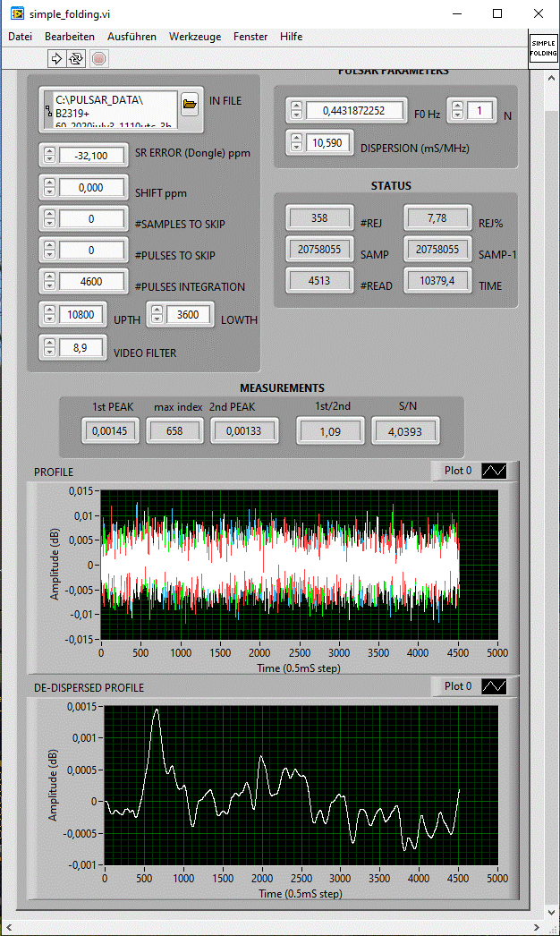Click SAMP-1 indicator showing 20758055
The image size is (560, 936).
[x=437, y=249]
